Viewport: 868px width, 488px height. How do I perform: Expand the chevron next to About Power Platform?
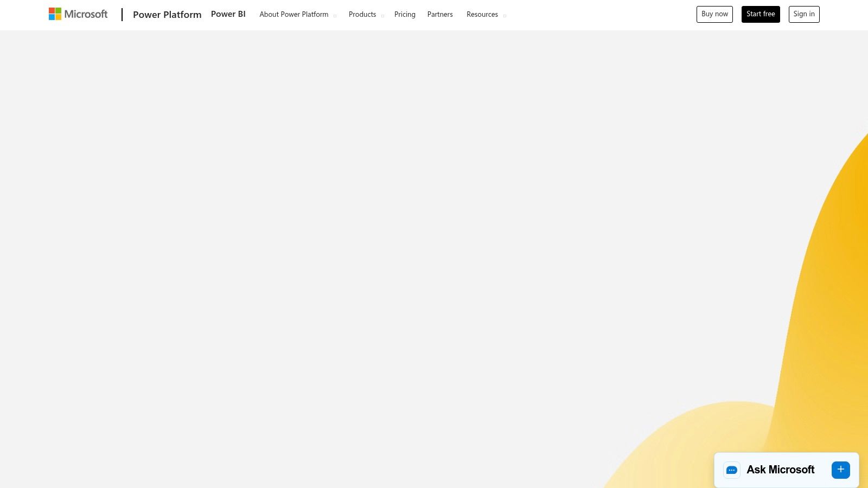[x=335, y=16]
